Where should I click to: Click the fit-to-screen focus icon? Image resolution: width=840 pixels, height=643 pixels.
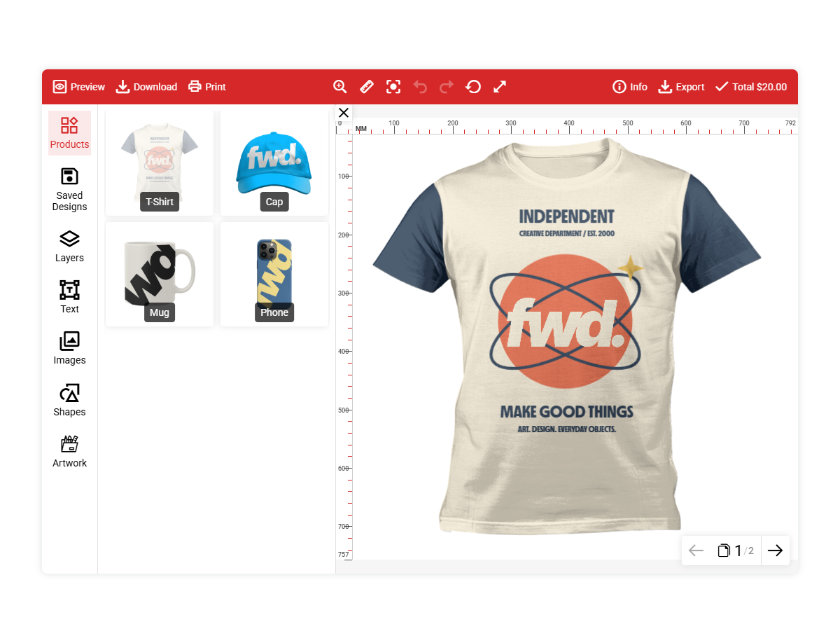tap(393, 87)
